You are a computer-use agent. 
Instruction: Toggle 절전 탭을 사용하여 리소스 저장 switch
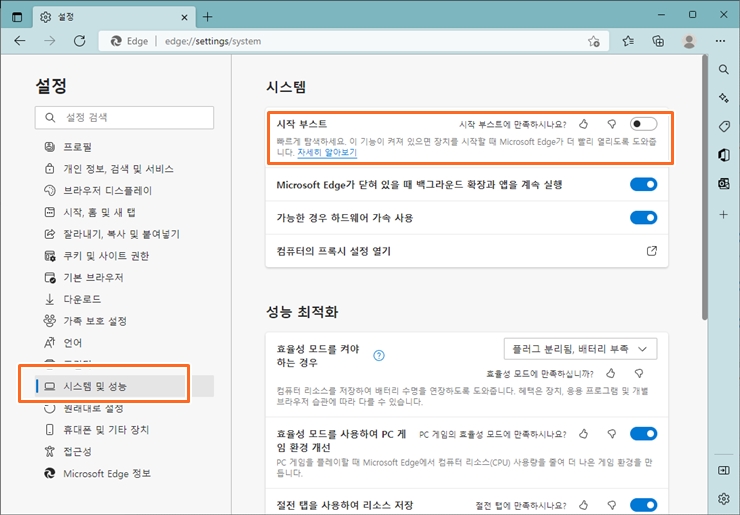click(643, 505)
